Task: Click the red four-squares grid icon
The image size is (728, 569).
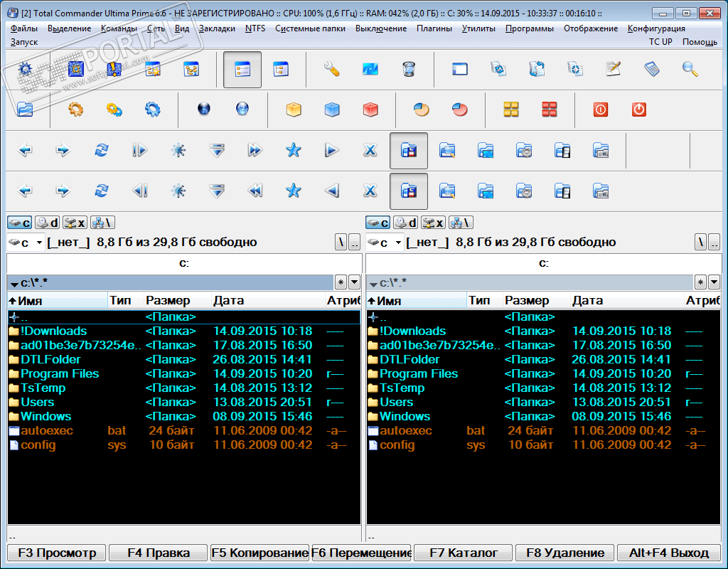Action: [550, 110]
